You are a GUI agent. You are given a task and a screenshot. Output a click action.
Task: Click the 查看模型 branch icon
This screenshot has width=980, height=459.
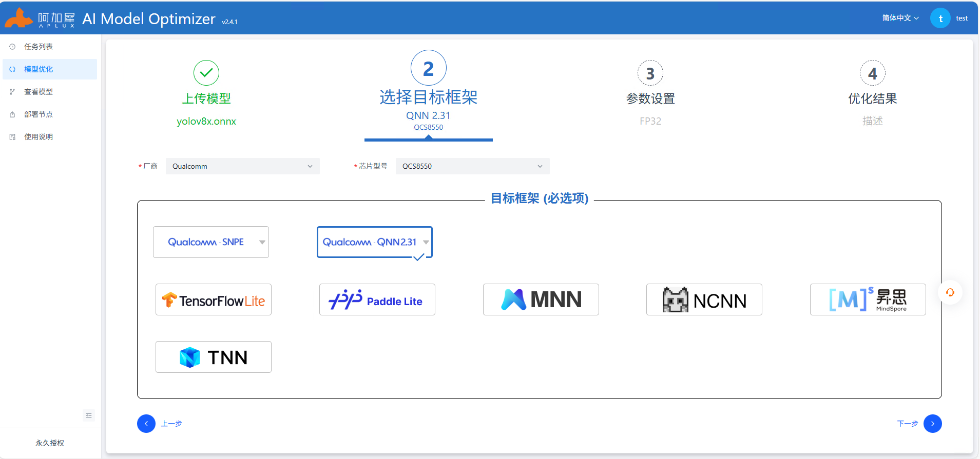12,92
